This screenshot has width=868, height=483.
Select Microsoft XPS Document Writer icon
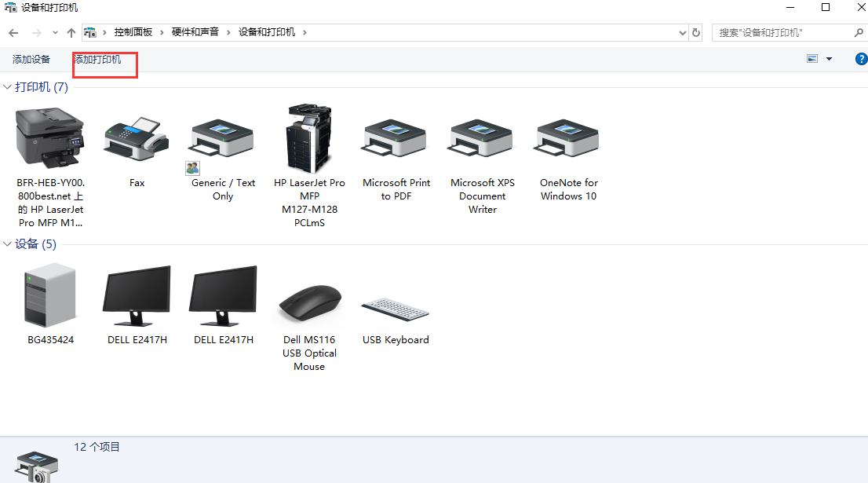coord(482,138)
